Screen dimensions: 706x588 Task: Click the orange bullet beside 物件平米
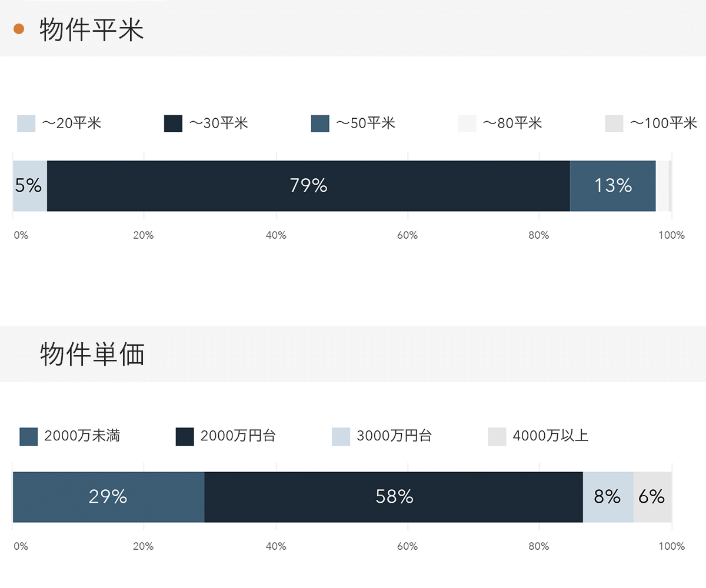tap(18, 29)
